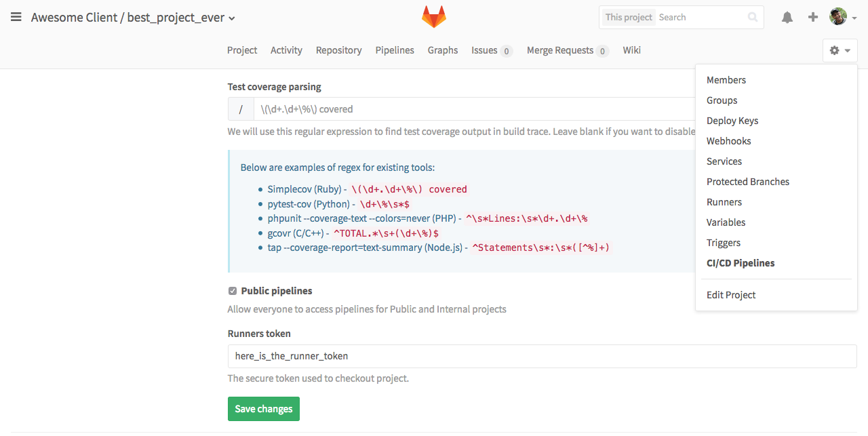This screenshot has height=436, width=868.
Task: Choose Variables in the settings menu
Action: point(726,222)
